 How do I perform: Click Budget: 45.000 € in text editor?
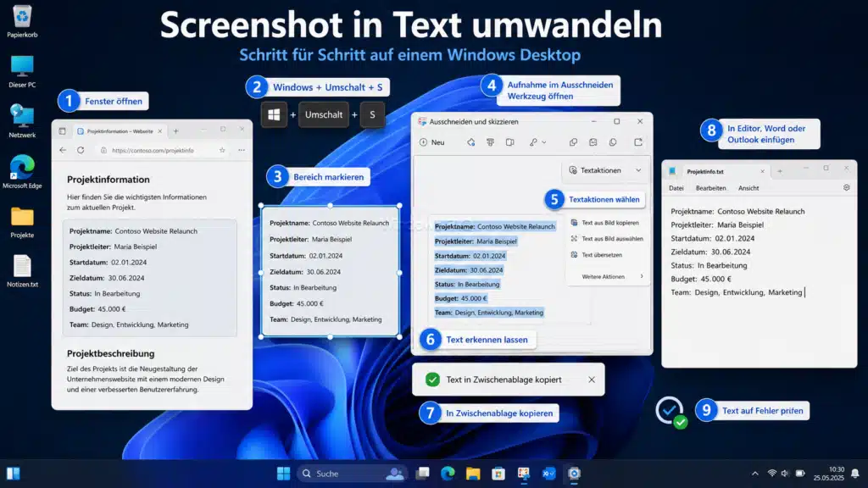tap(701, 279)
